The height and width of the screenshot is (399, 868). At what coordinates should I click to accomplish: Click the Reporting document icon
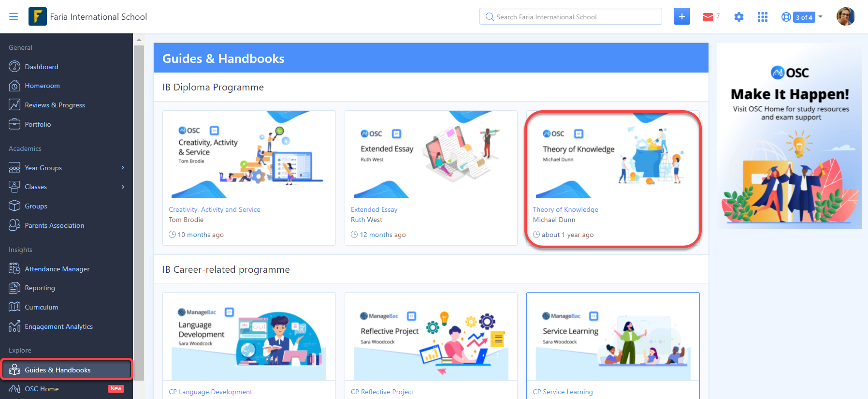[14, 288]
